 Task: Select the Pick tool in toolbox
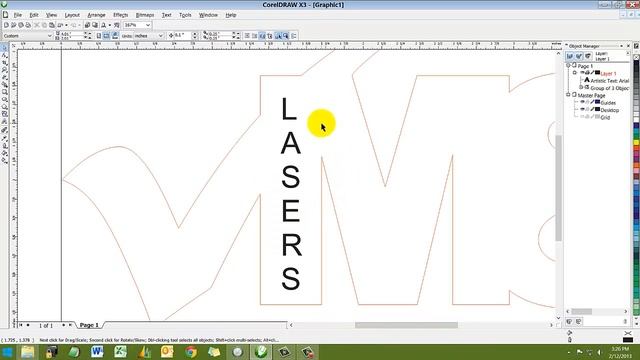(4, 48)
